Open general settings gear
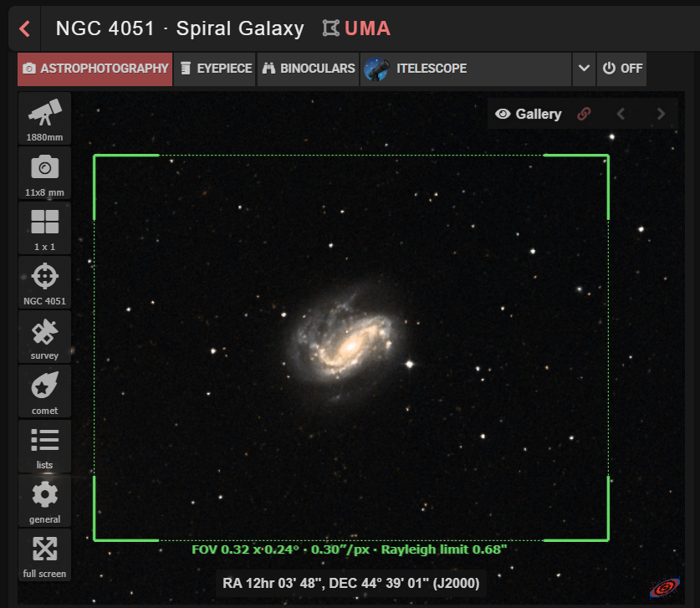 (x=44, y=500)
